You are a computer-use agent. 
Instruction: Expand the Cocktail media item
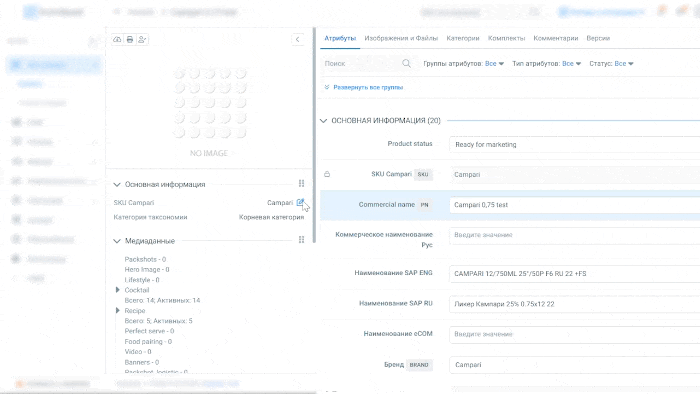click(118, 290)
